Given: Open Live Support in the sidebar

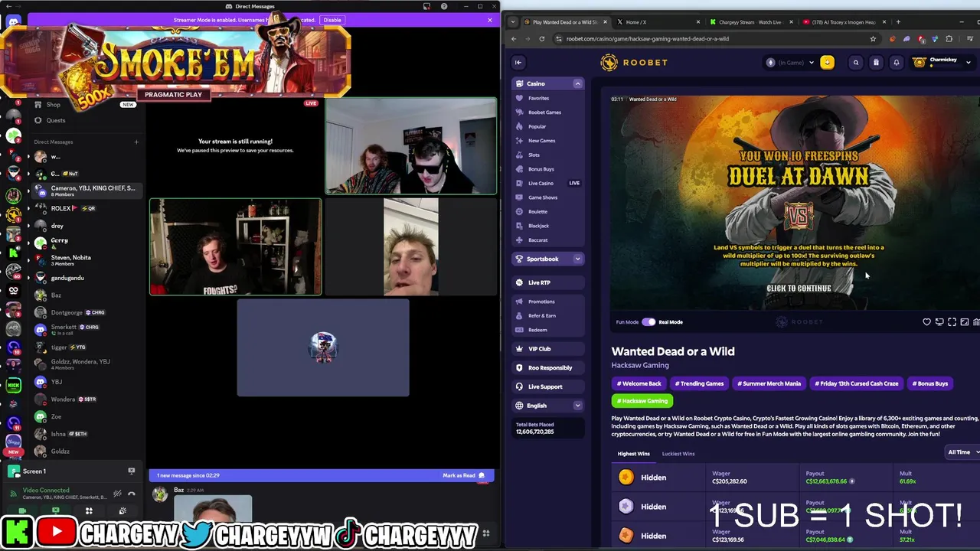Looking at the screenshot, I should [547, 386].
